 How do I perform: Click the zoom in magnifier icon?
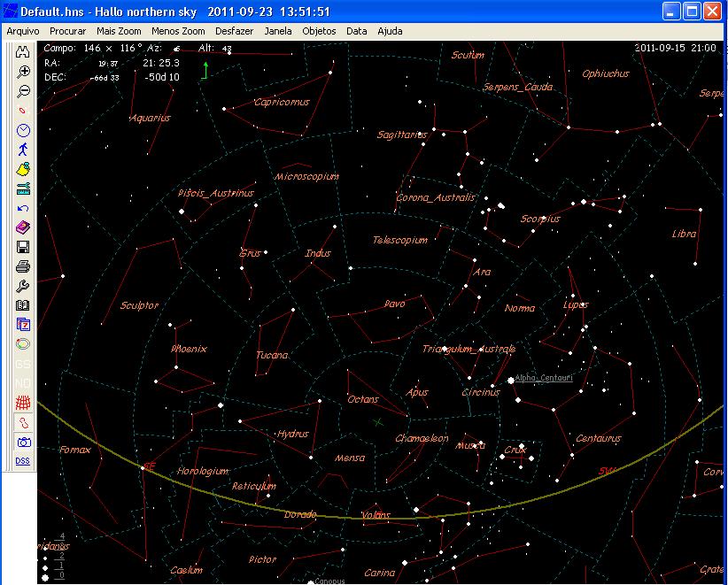[23, 72]
